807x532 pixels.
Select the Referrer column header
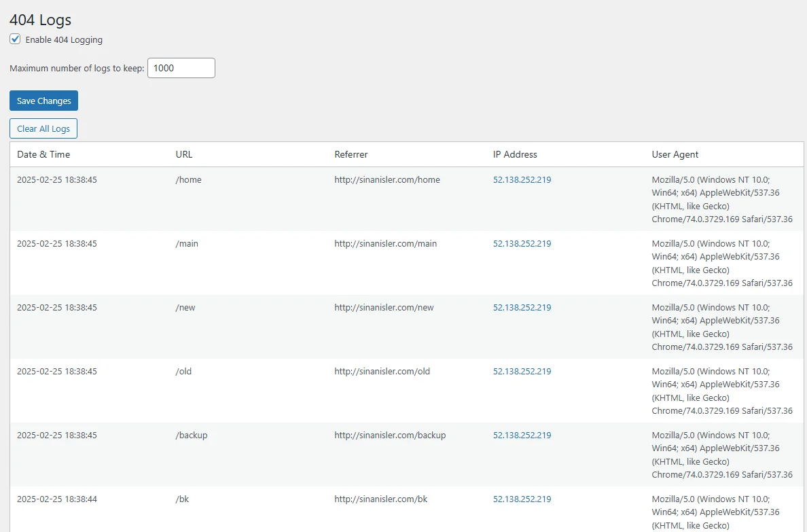351,154
